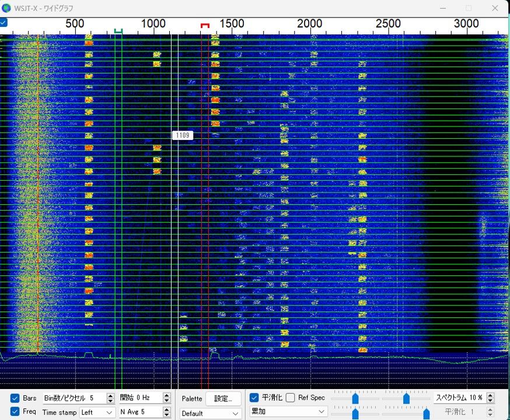
Task: Click inside the スペクトラム 10 % field
Action: (460, 397)
